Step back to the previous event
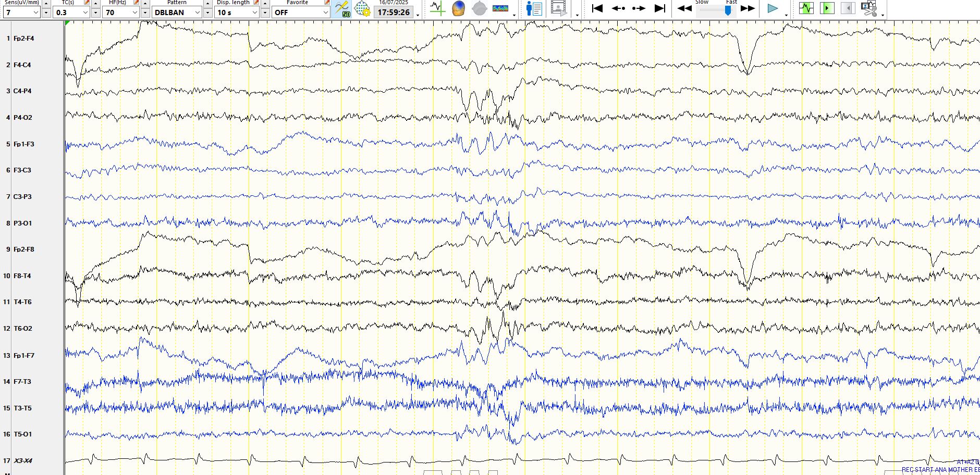The image size is (980, 475). point(618,8)
